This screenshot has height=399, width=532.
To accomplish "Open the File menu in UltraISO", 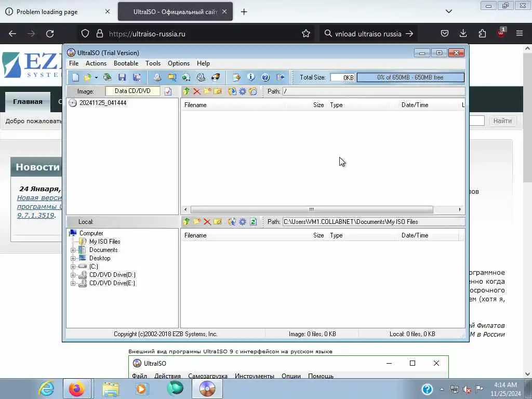I will [x=74, y=63].
